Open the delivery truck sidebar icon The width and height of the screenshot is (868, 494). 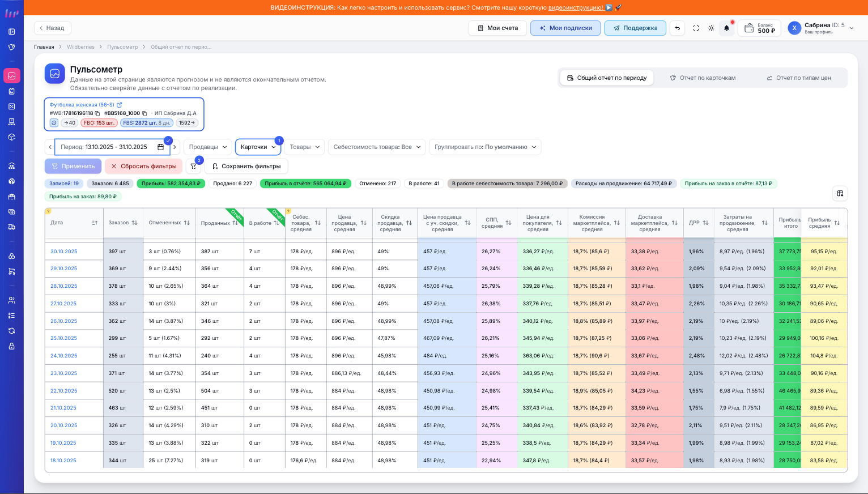point(11,227)
